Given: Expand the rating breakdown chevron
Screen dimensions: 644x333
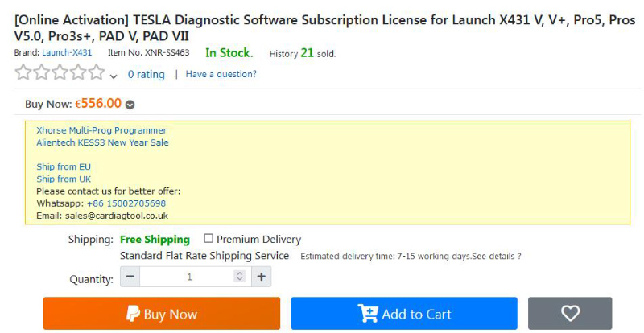Looking at the screenshot, I should coord(114,76).
